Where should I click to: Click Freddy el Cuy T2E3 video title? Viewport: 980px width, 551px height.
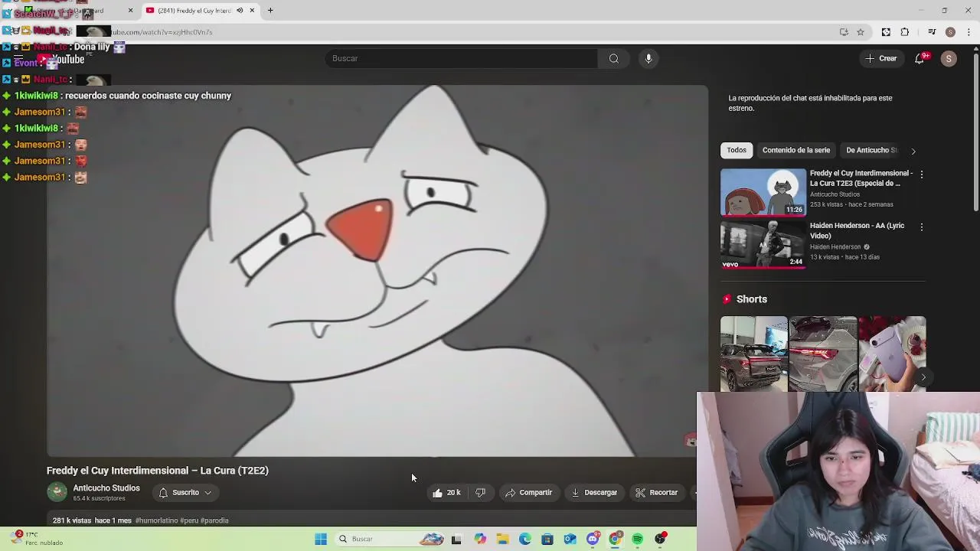(861, 178)
